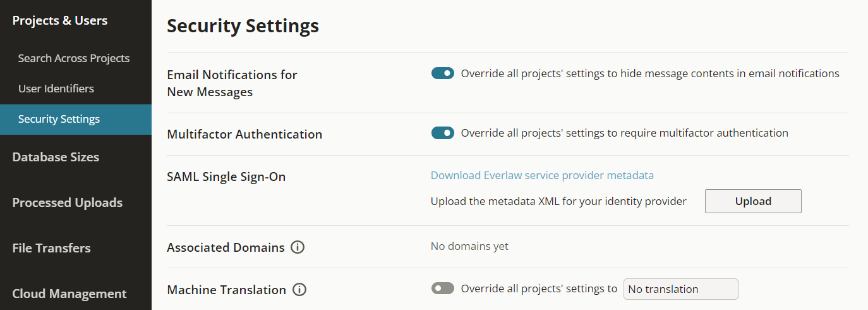Image resolution: width=868 pixels, height=310 pixels.
Task: Open the No translation dropdown
Action: click(680, 289)
